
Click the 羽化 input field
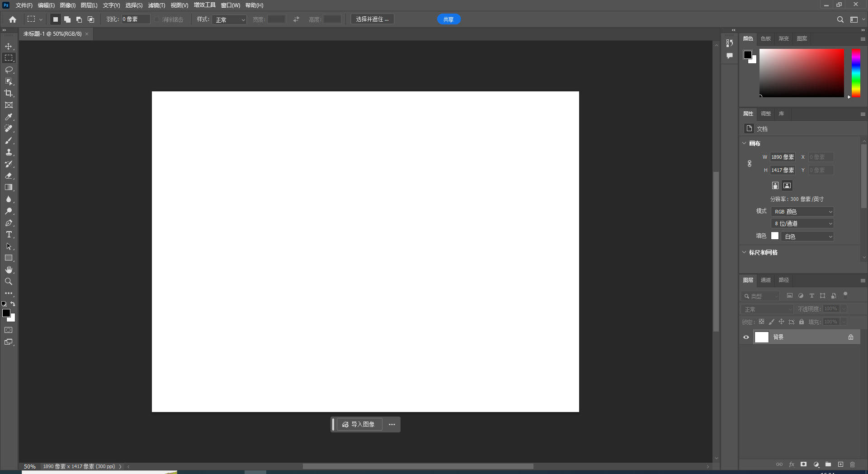(136, 19)
